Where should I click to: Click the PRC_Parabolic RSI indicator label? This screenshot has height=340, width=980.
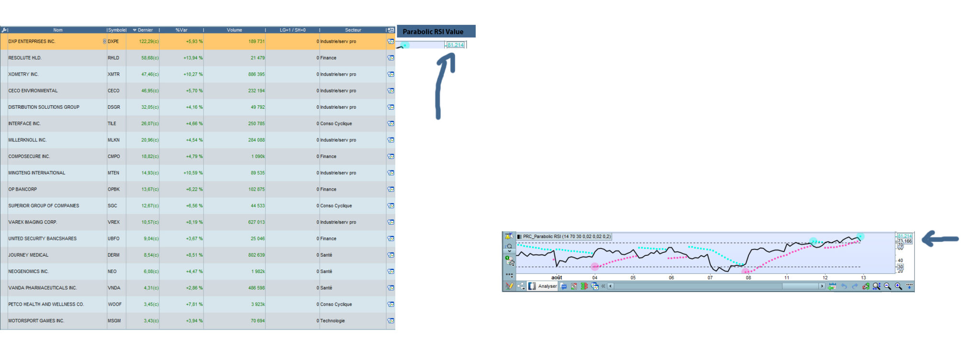point(564,237)
